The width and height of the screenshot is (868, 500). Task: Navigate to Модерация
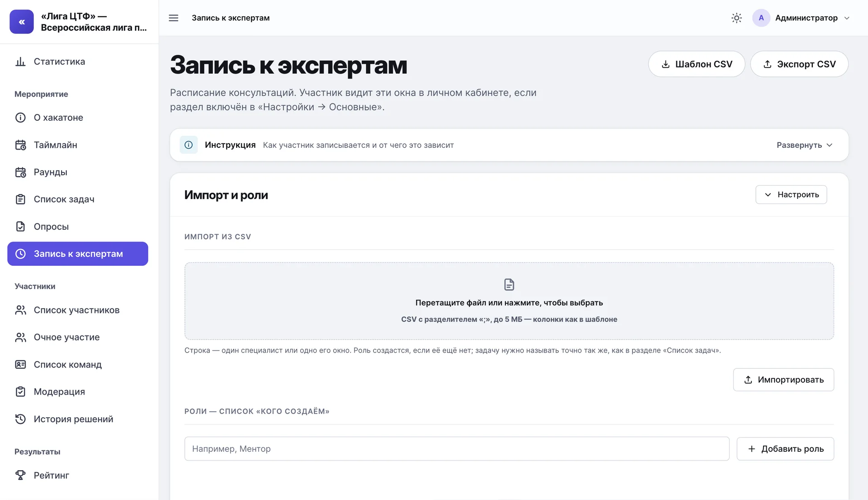pos(78,392)
